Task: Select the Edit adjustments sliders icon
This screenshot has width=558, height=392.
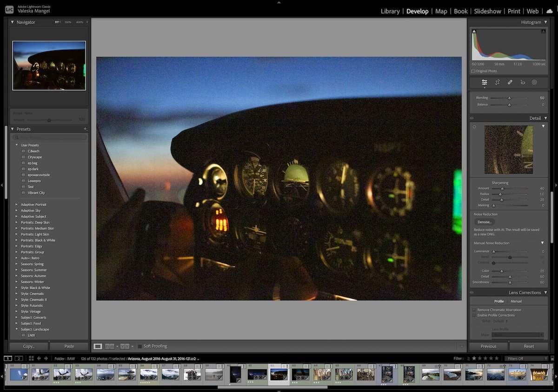Action: tap(484, 82)
